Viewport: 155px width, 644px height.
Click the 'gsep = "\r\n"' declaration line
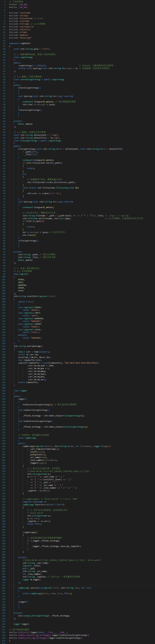pyautogui.click(x=31, y=49)
